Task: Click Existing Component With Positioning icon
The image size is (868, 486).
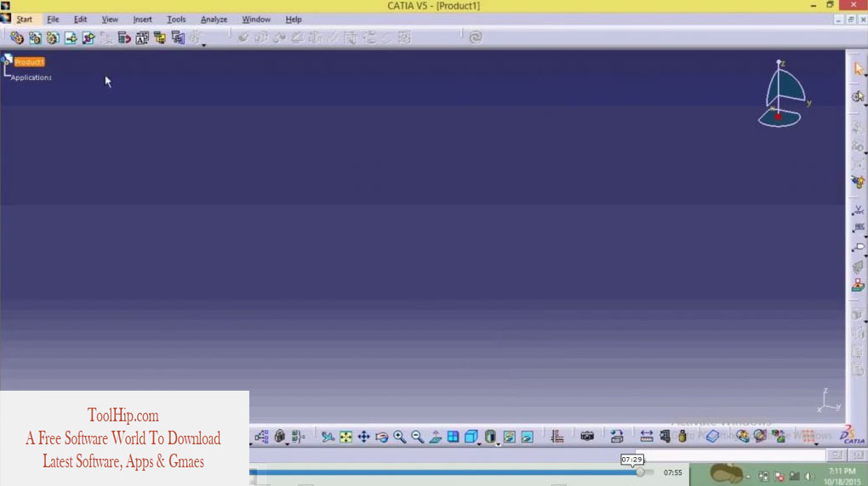Action: 89,37
